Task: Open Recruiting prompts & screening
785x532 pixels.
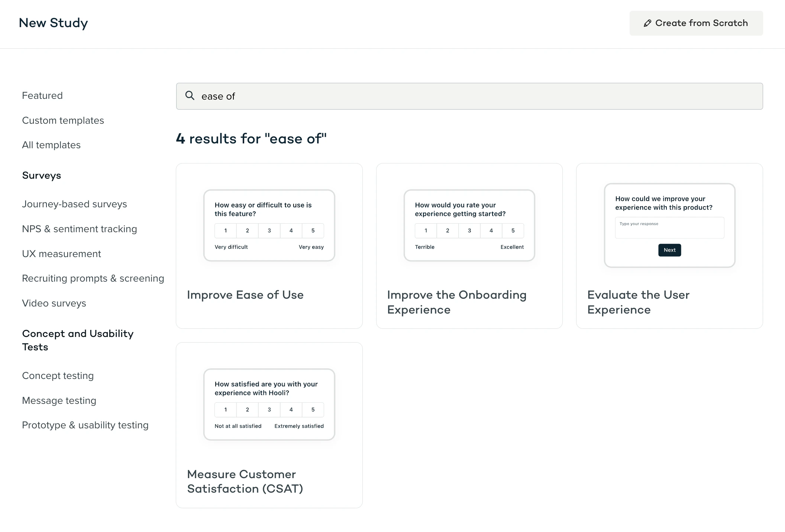Action: click(93, 278)
